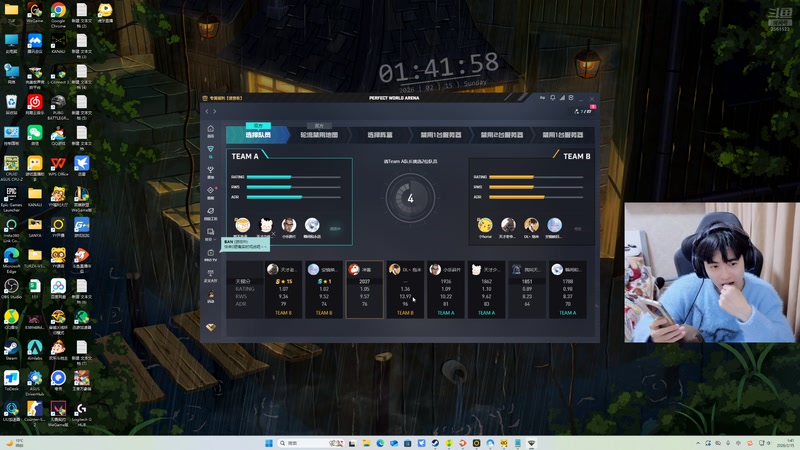Open the Recycle Bin desktop icon
This screenshot has width=800, height=450.
11,105
